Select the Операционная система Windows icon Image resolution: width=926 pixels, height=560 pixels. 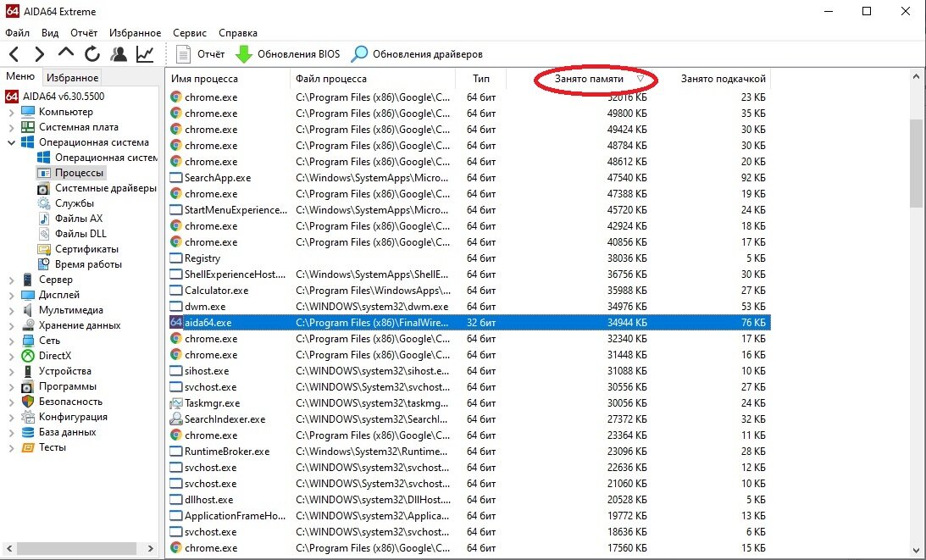pyautogui.click(x=28, y=142)
